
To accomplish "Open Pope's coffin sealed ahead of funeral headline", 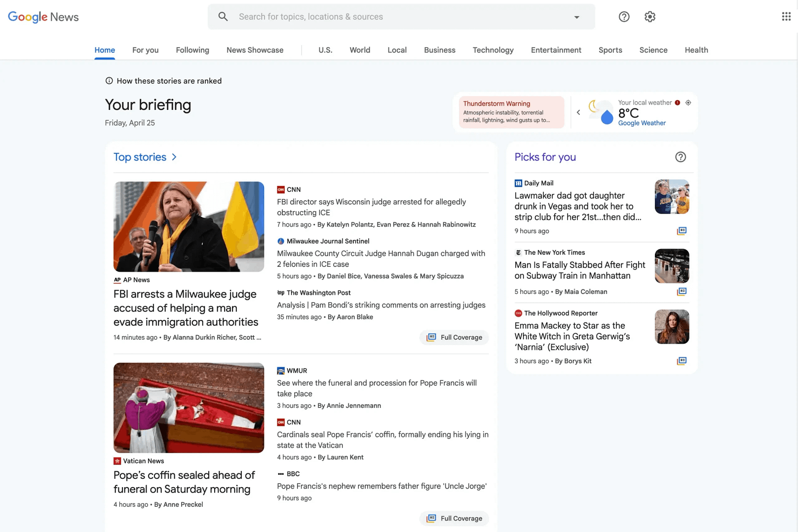I will pos(185,482).
